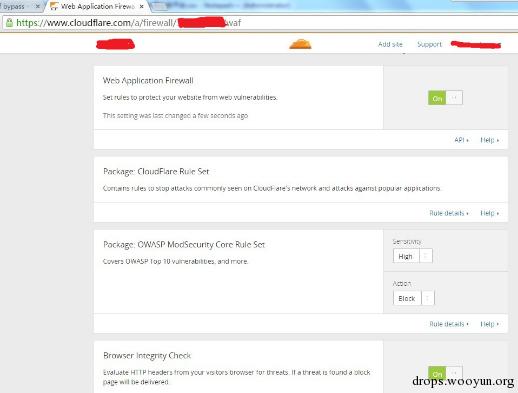This screenshot has height=393, width=518.
Task: Click the Web Application Firewall heading
Action: coord(148,81)
